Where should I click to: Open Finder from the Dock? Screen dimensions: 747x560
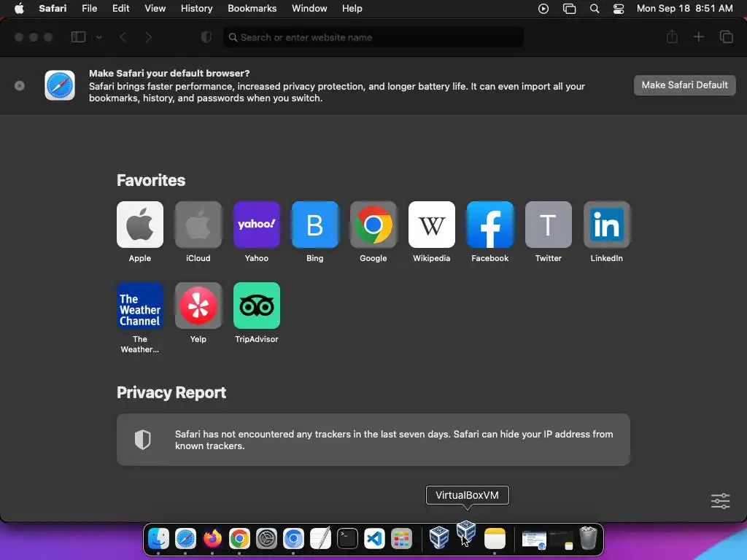click(158, 539)
